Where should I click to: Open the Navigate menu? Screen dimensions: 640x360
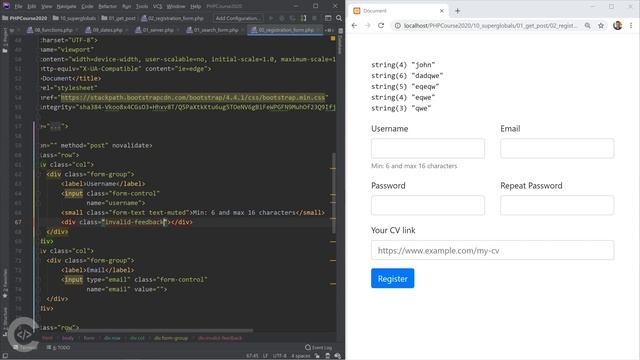pos(67,6)
